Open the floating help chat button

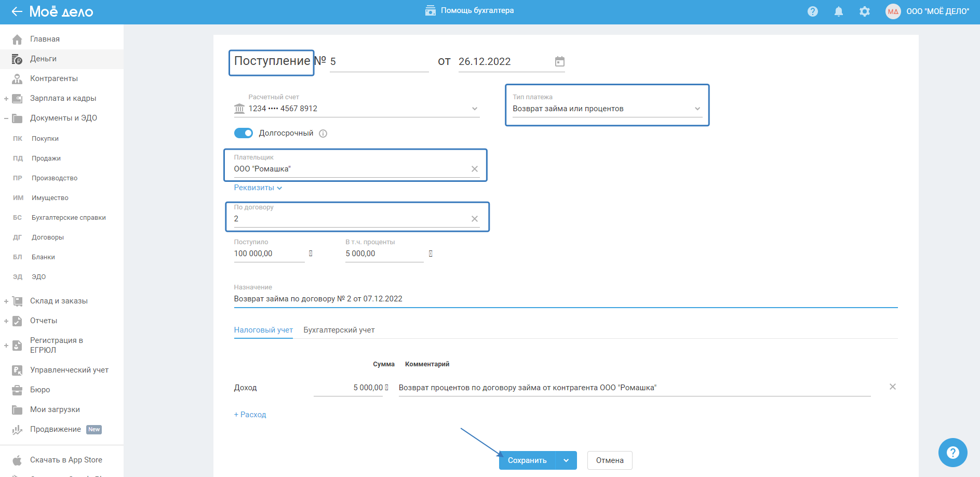tap(952, 452)
